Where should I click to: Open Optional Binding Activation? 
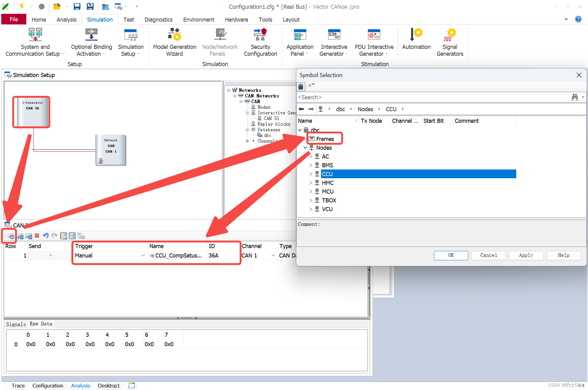91,43
